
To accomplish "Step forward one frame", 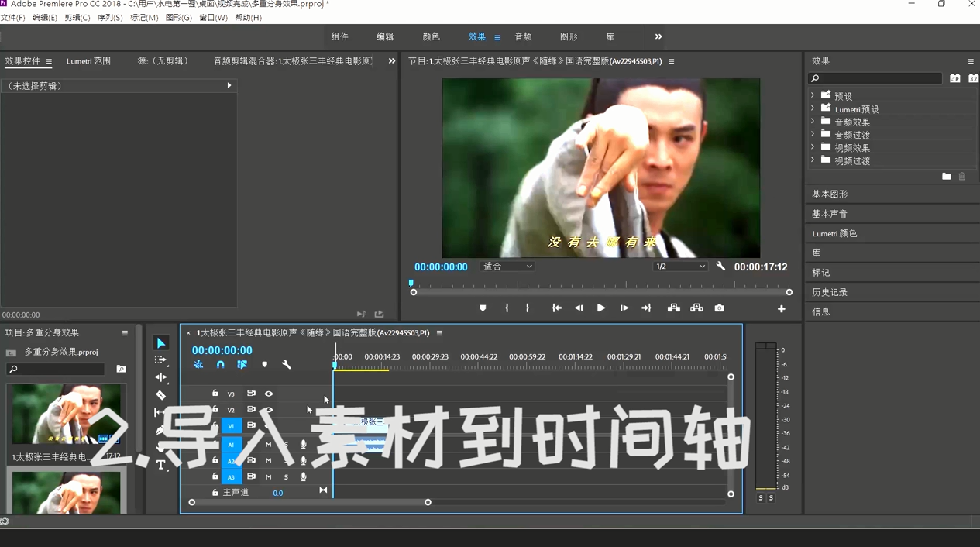I will click(624, 308).
